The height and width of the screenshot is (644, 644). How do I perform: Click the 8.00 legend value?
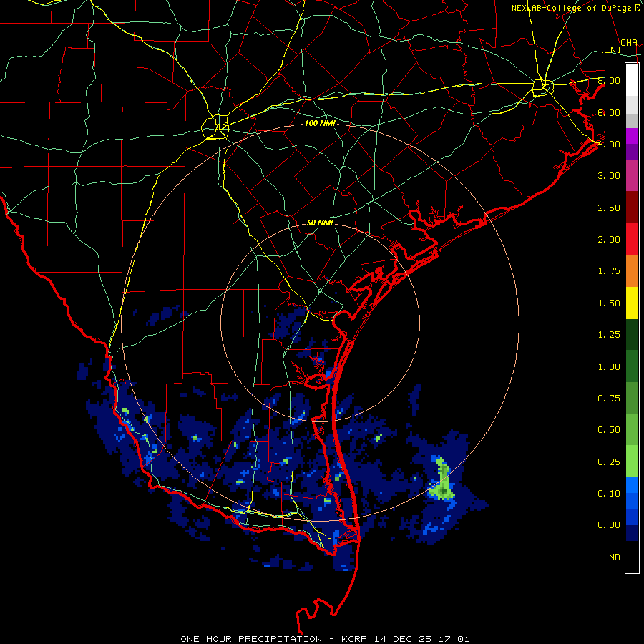tap(609, 80)
